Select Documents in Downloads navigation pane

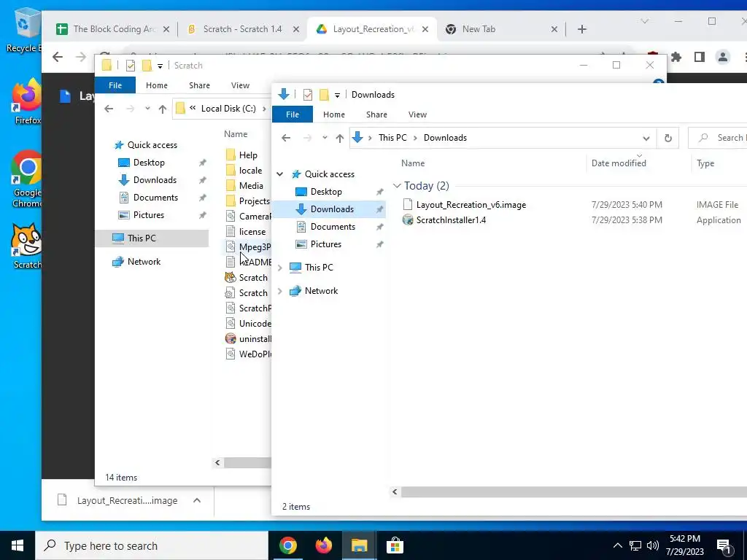click(x=333, y=227)
